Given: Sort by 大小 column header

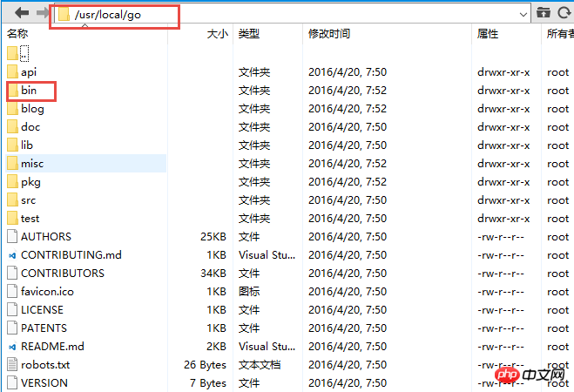Looking at the screenshot, I should click(218, 34).
